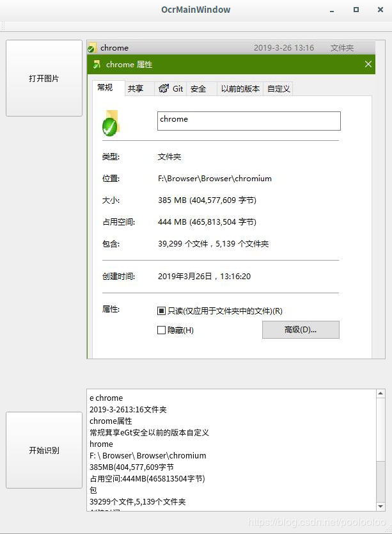This screenshot has width=392, height=534.
Task: Open the 以前的版本 tab
Action: coord(240,89)
